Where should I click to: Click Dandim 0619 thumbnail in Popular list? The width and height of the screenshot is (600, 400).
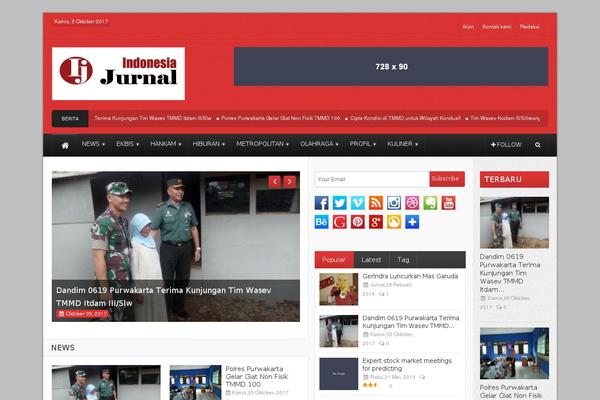(x=339, y=331)
